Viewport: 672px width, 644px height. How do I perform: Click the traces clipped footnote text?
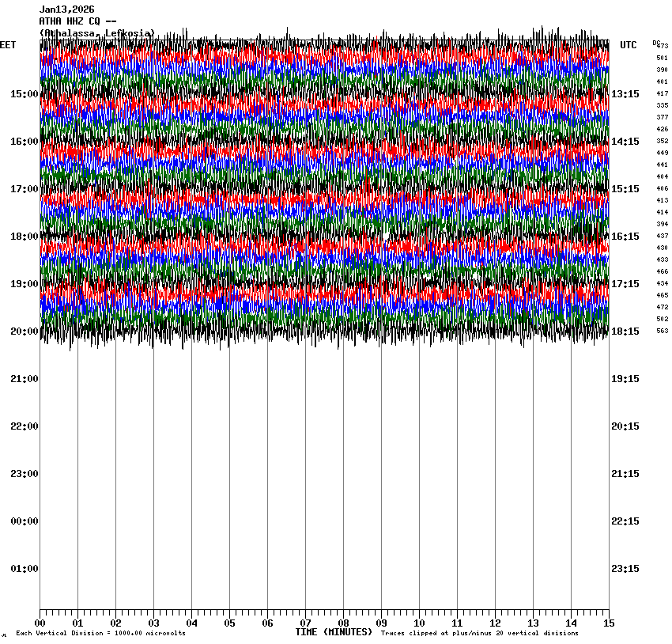pyautogui.click(x=479, y=634)
